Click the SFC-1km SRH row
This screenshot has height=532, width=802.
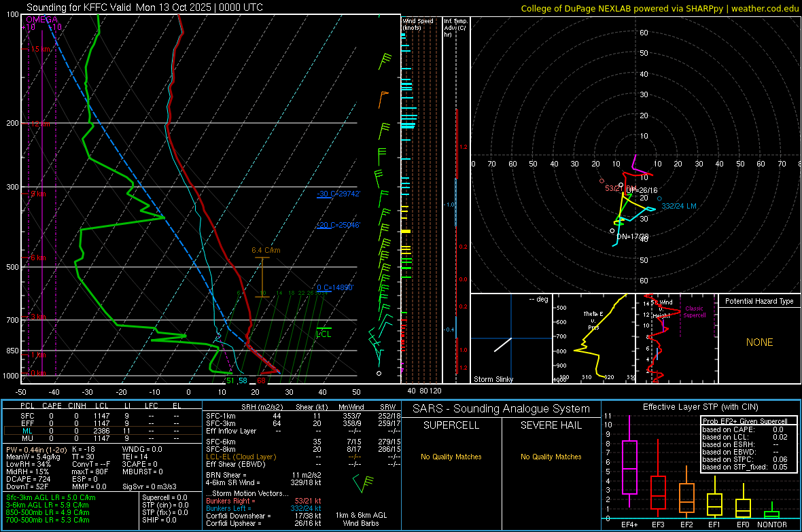point(303,416)
